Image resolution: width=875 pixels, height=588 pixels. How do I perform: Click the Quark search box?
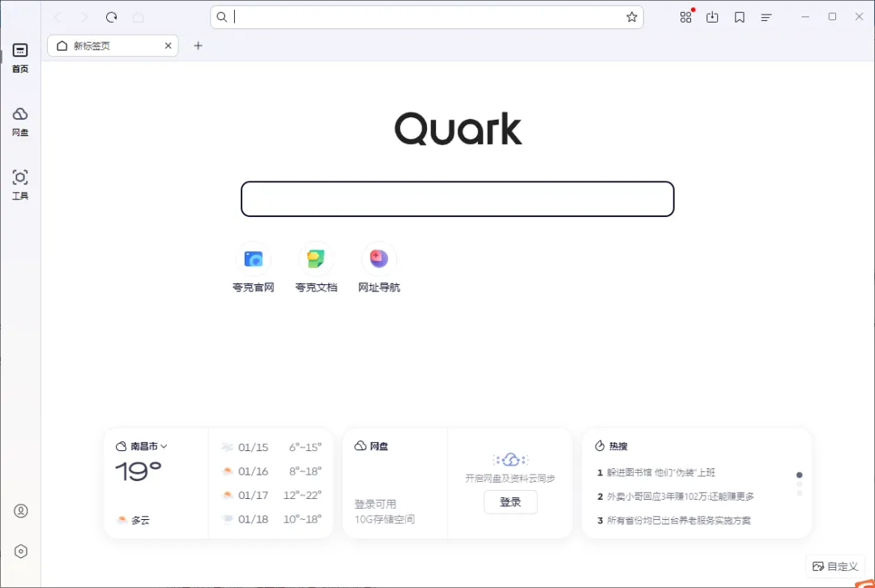[x=458, y=198]
